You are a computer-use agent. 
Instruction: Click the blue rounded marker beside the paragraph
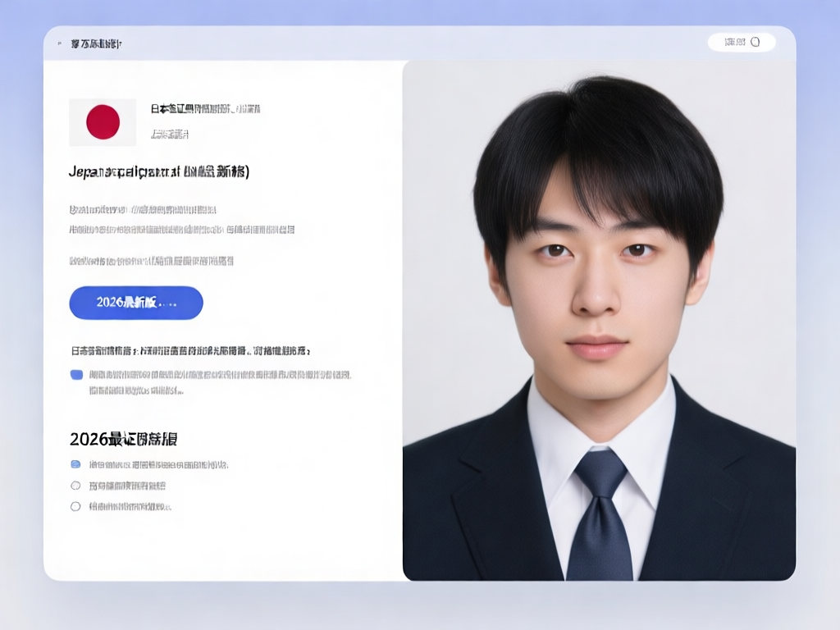pyautogui.click(x=77, y=375)
